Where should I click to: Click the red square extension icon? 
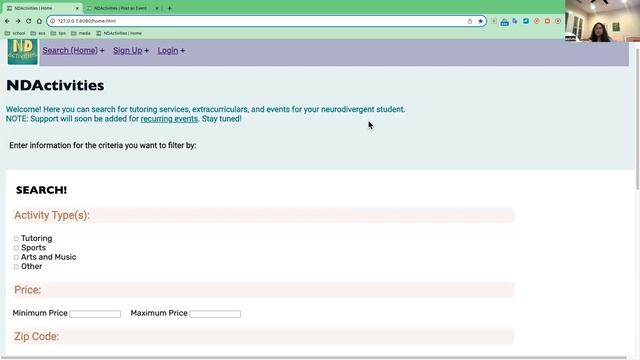coord(547,21)
